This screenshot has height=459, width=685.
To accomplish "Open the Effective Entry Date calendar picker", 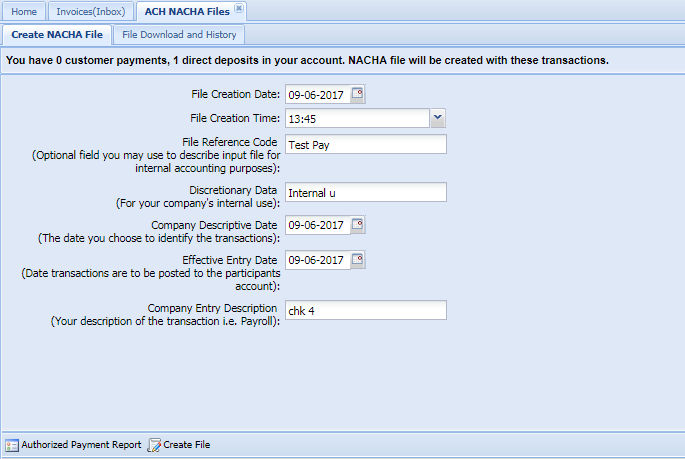I will [x=358, y=261].
